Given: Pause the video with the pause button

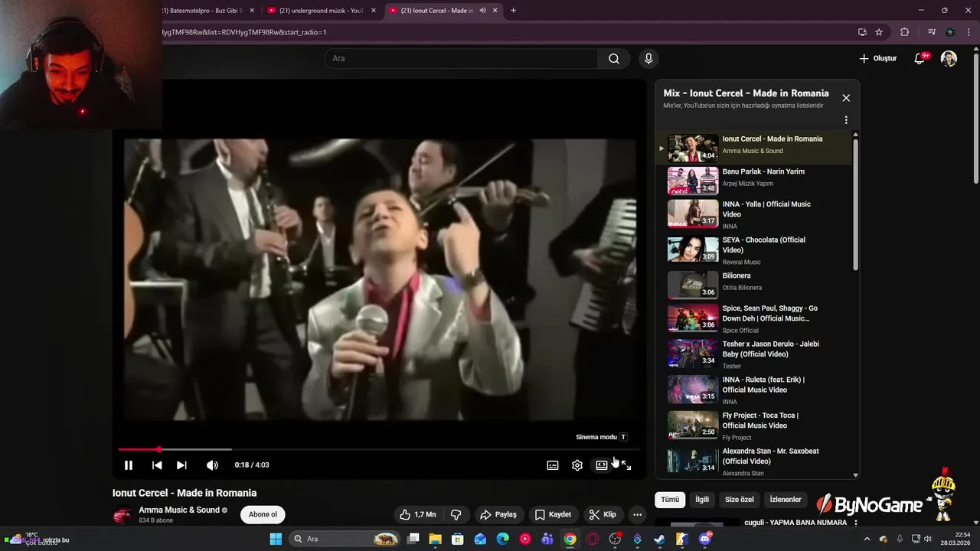Looking at the screenshot, I should (129, 465).
